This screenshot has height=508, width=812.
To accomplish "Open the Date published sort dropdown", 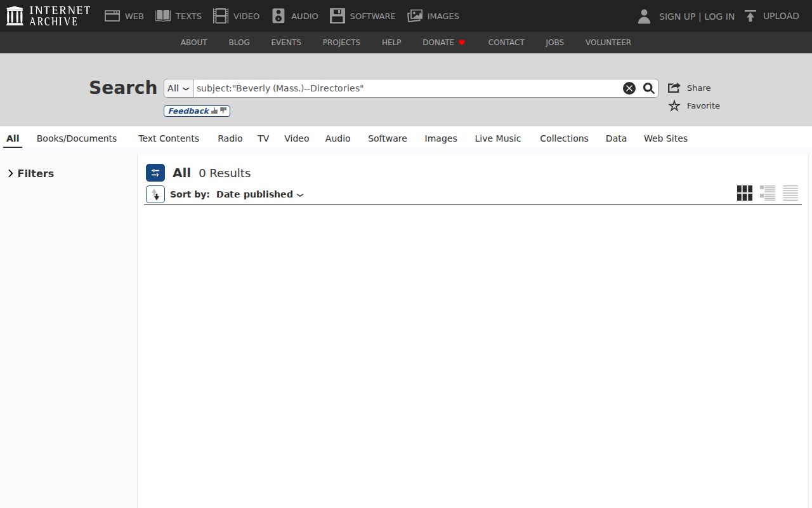I will point(260,194).
